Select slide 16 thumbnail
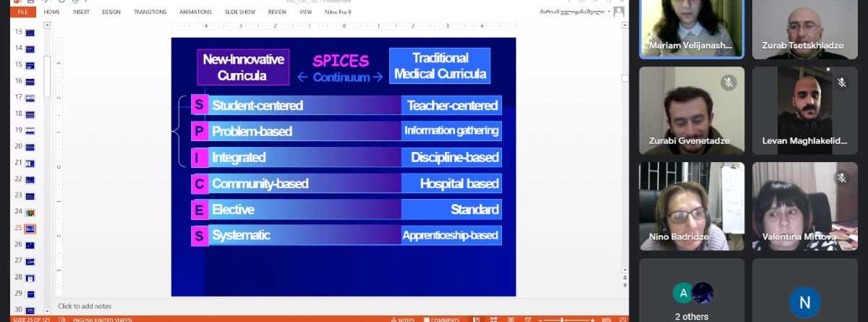This screenshot has height=322, width=868. (x=30, y=82)
